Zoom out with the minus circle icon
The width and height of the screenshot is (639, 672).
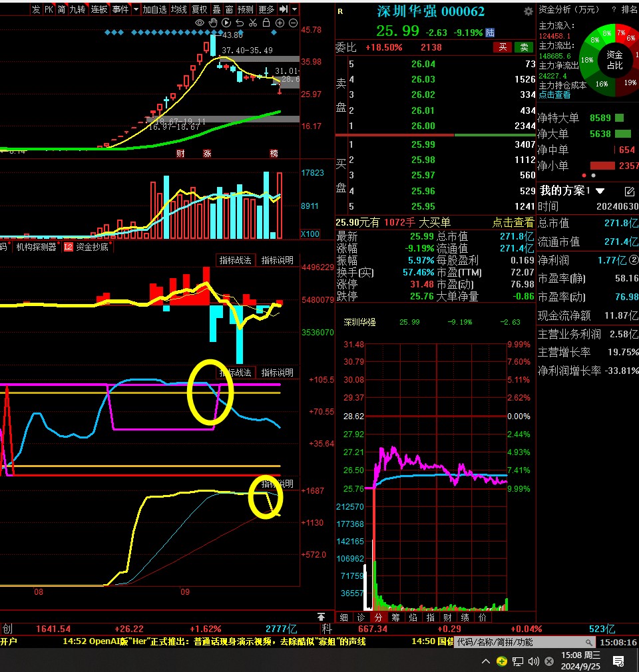point(293,23)
